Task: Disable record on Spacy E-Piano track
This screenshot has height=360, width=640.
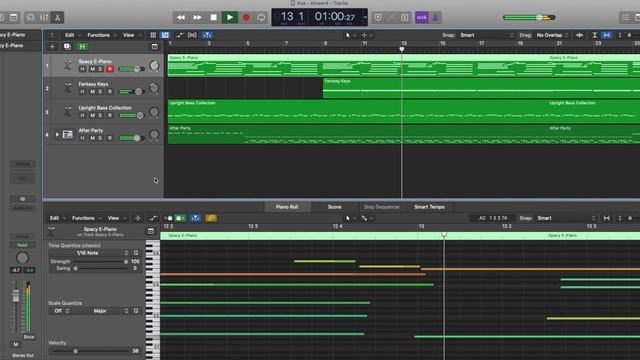Action: pyautogui.click(x=110, y=69)
